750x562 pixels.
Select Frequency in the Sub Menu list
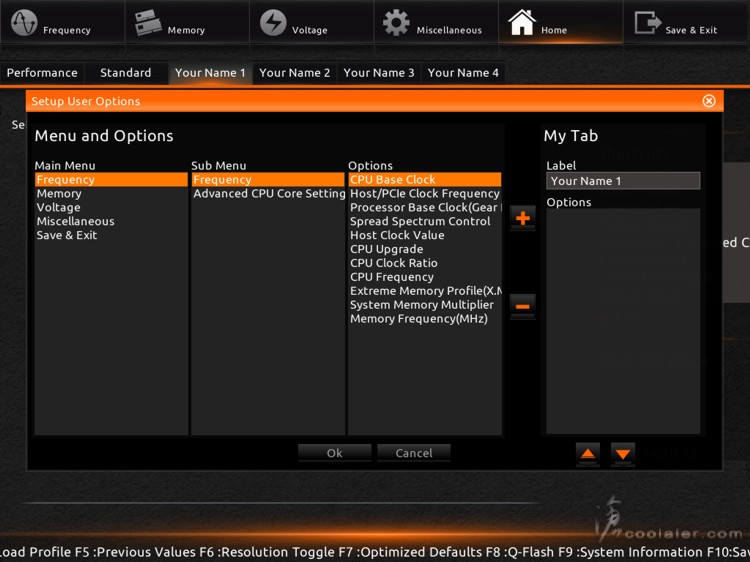(x=268, y=179)
